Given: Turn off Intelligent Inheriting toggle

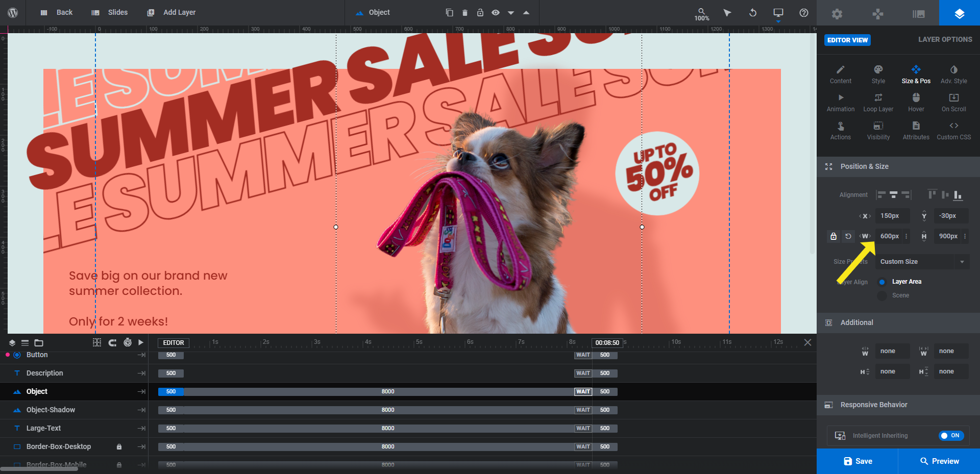Looking at the screenshot, I should coord(951,435).
